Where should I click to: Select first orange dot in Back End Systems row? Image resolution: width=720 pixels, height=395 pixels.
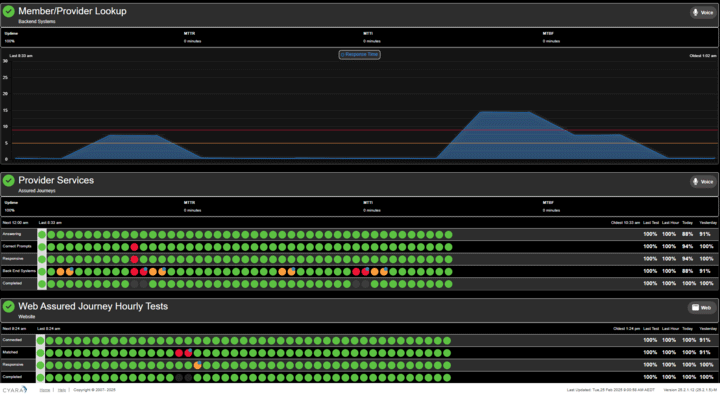60,272
